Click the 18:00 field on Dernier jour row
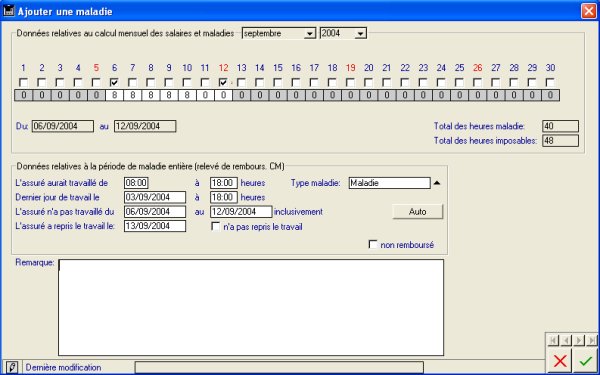The height and width of the screenshot is (375, 600). (224, 197)
